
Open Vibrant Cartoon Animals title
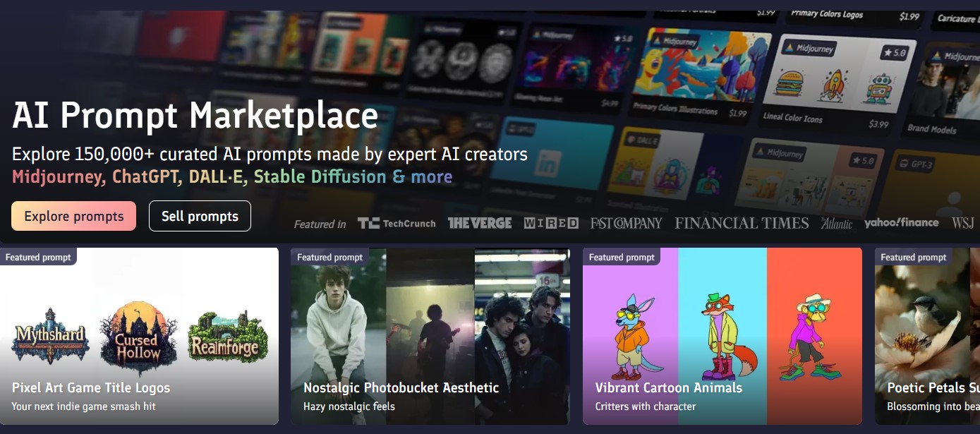(669, 387)
